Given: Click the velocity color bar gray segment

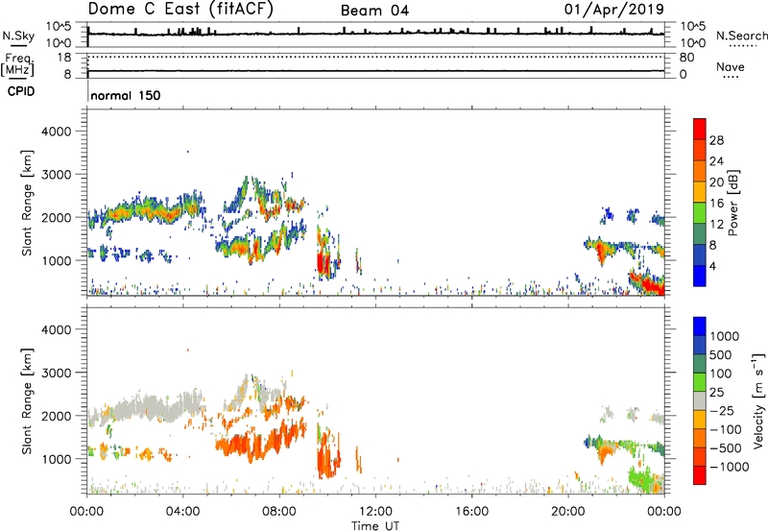Looking at the screenshot, I should tap(700, 401).
